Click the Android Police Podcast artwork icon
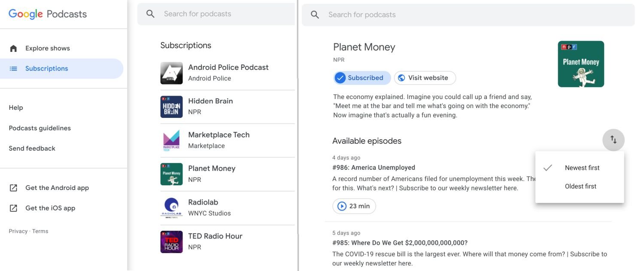 coord(171,73)
